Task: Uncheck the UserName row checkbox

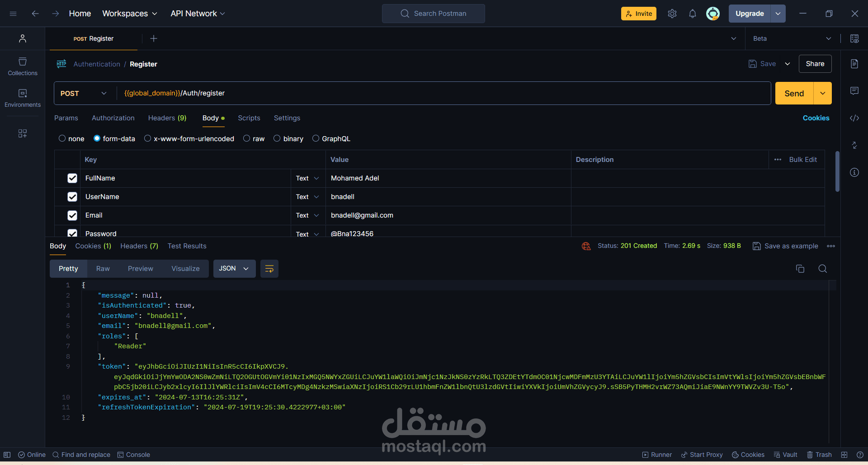Action: tap(72, 197)
